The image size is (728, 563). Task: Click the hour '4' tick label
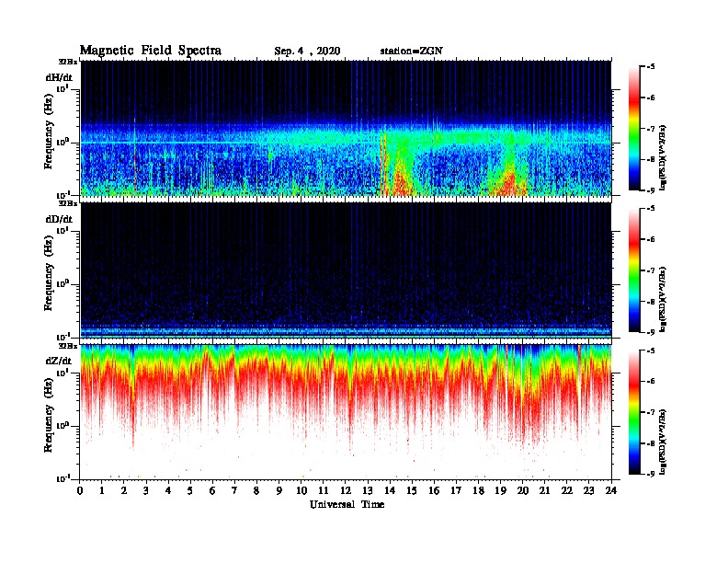point(168,491)
